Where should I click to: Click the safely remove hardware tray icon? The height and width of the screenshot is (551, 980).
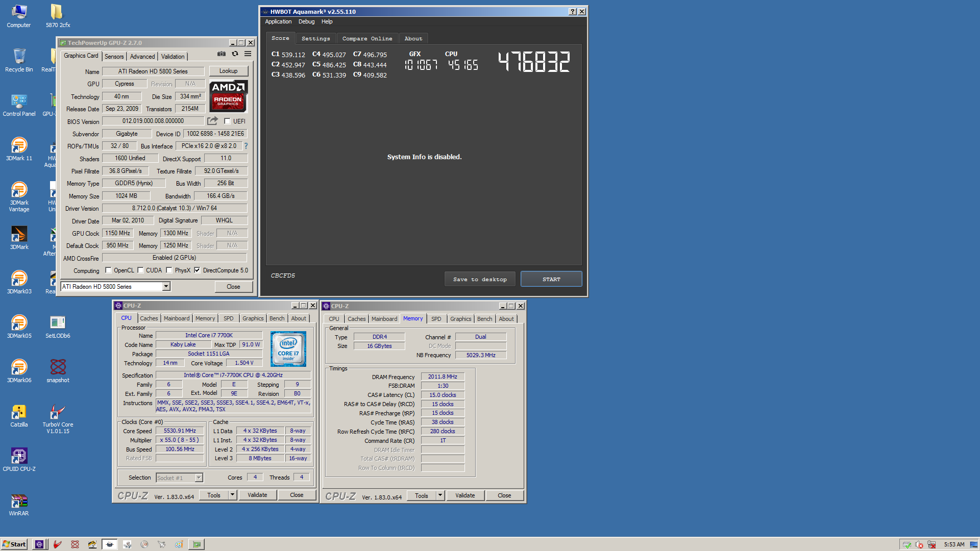[x=907, y=544]
